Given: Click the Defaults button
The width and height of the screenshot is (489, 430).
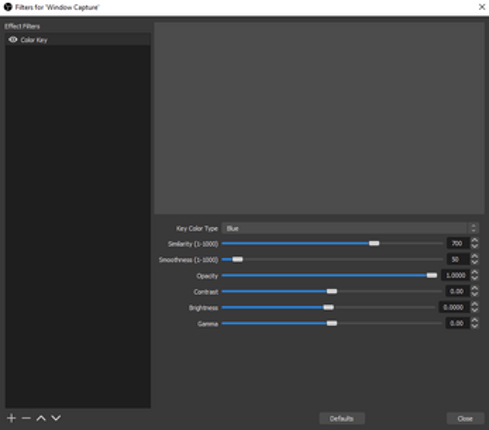Looking at the screenshot, I should pyautogui.click(x=342, y=419).
